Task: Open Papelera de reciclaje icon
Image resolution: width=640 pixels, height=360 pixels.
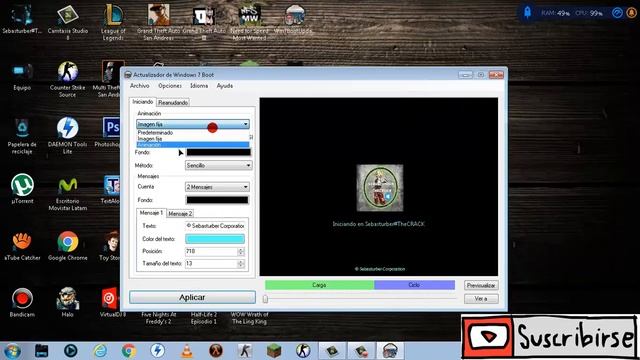Action: point(22,136)
